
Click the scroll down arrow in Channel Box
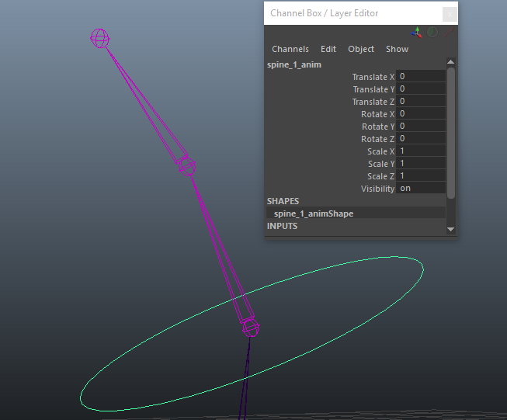(451, 229)
